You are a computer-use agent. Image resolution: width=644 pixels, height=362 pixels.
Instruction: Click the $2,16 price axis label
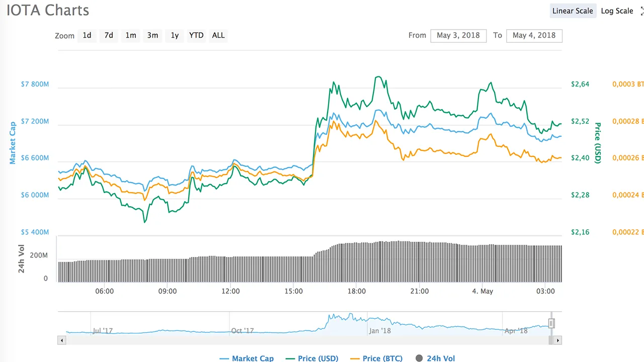pyautogui.click(x=580, y=232)
